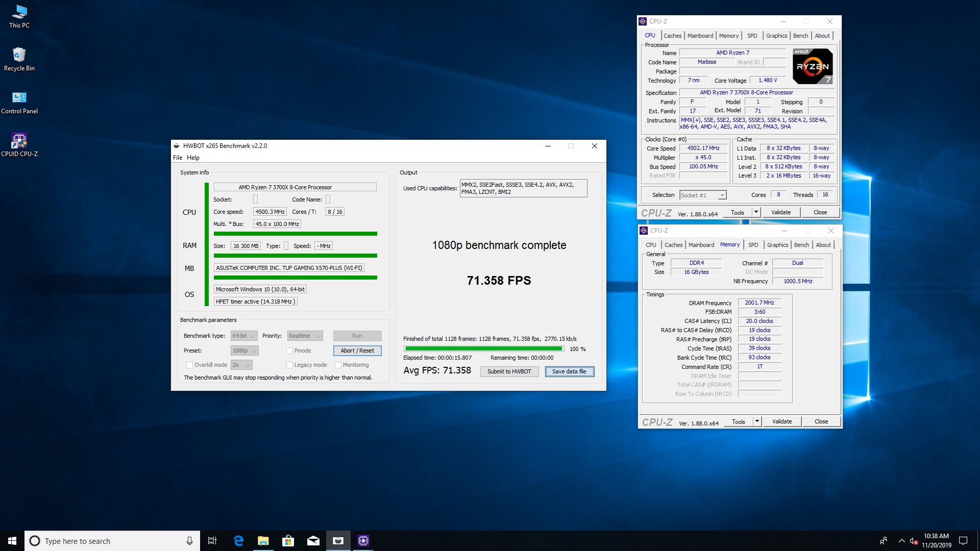Viewport: 980px width, 551px height.
Task: Open Control Panel desktop icon
Action: [19, 102]
